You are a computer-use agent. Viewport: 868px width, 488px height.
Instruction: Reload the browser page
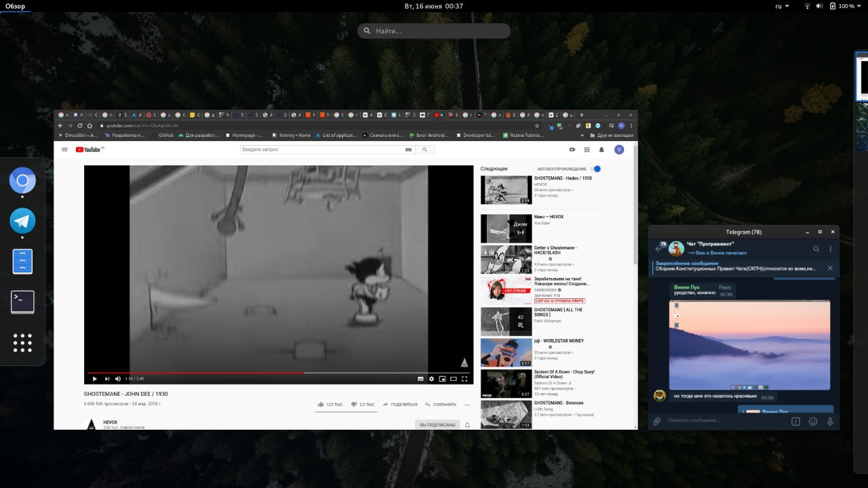pyautogui.click(x=80, y=125)
